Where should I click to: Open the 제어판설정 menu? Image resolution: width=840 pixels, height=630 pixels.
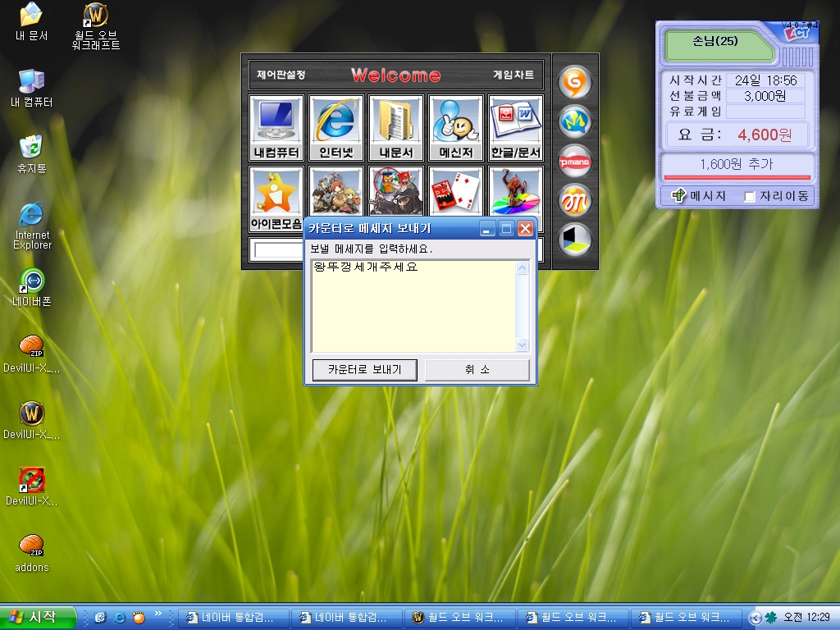click(281, 75)
